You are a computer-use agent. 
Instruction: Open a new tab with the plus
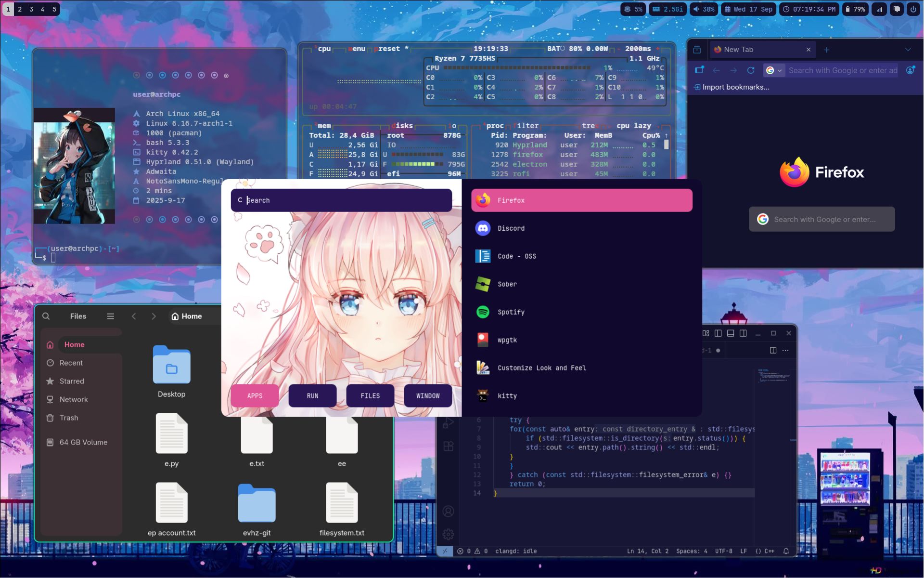click(826, 50)
